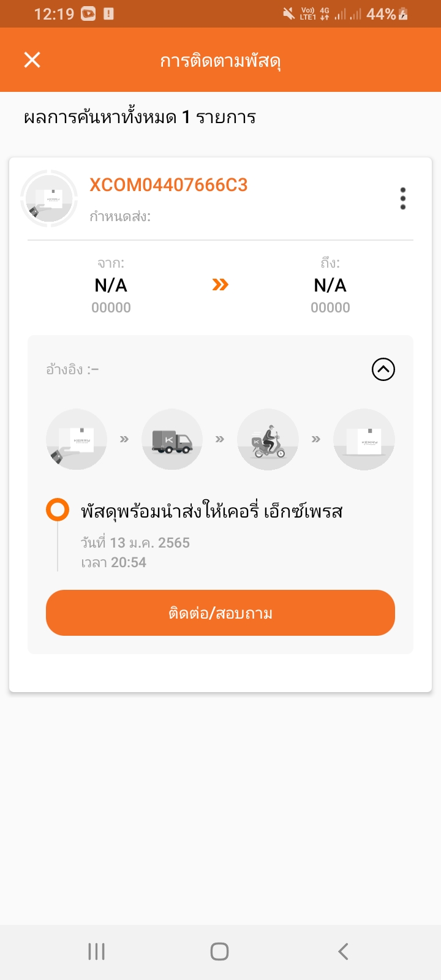Tap the ติดต่อ/สอบถาม contact button
The width and height of the screenshot is (441, 980).
(221, 612)
